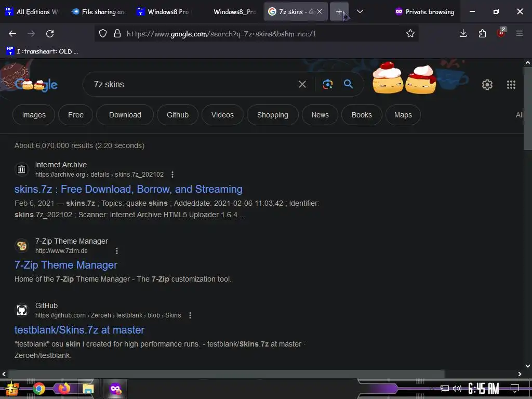Click the 7-Zip Theme Manager favicon
Viewport: 532px width, 399px height.
tap(22, 245)
